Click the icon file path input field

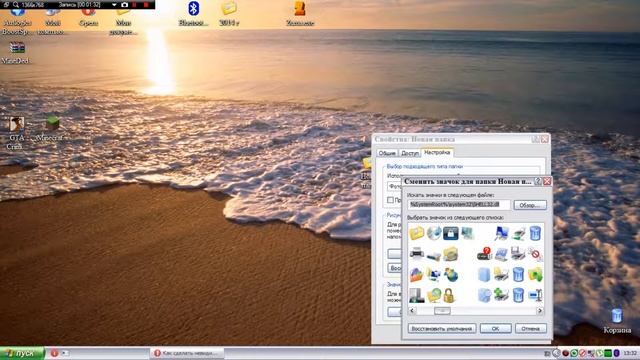pos(459,204)
